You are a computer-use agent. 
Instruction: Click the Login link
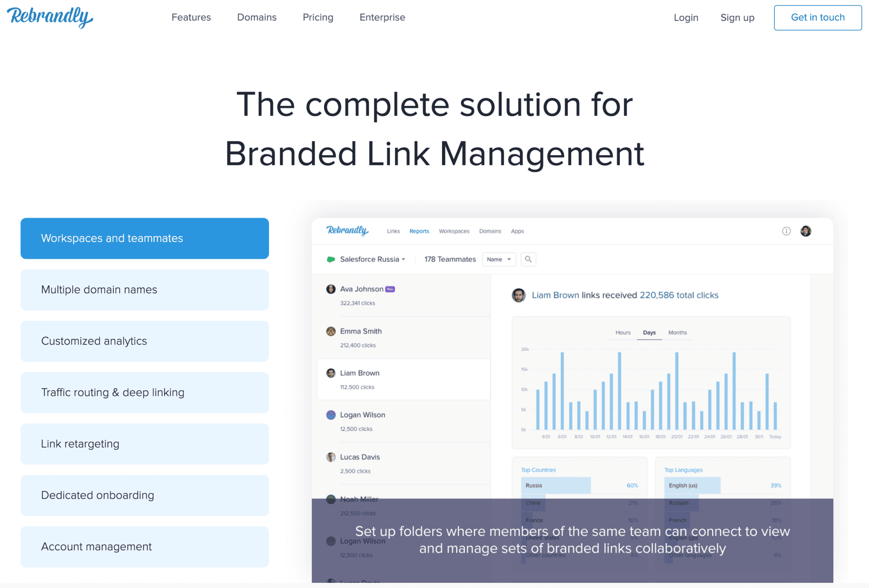tap(686, 18)
